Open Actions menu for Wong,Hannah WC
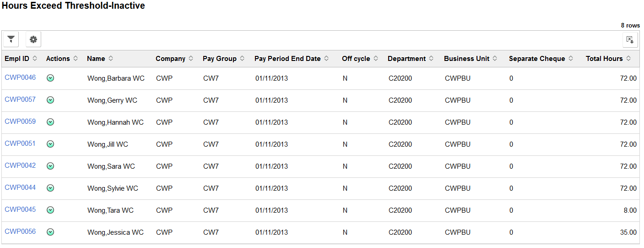The height and width of the screenshot is (248, 644). pos(50,122)
